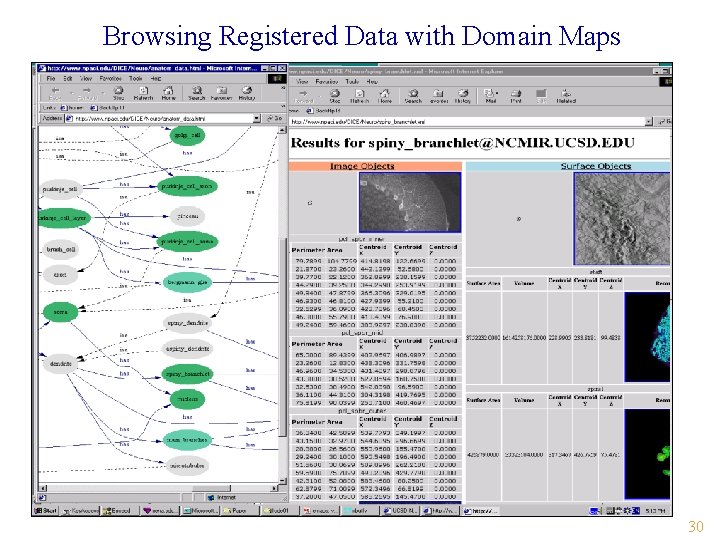Click Home icon in right browser window
This screenshot has height=540, width=720.
tap(385, 96)
